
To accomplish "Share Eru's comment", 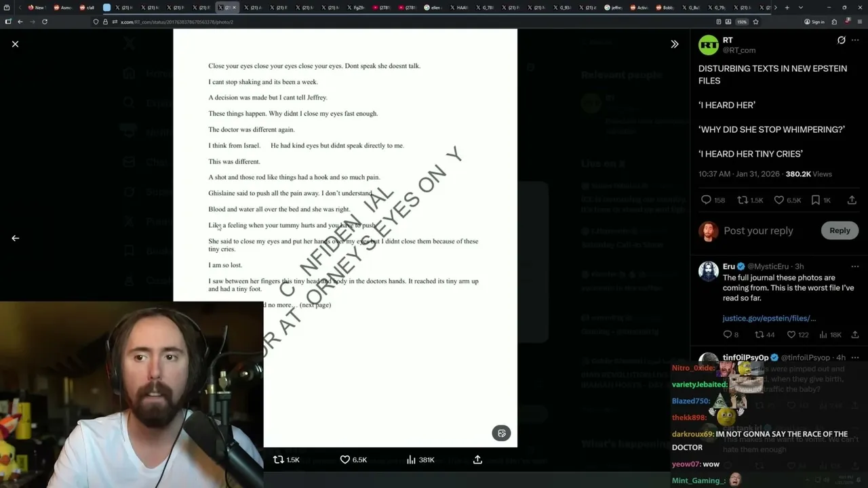I will (x=854, y=334).
